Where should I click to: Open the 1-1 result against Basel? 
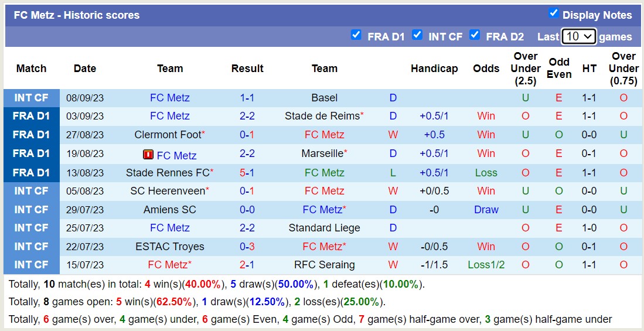(x=247, y=98)
